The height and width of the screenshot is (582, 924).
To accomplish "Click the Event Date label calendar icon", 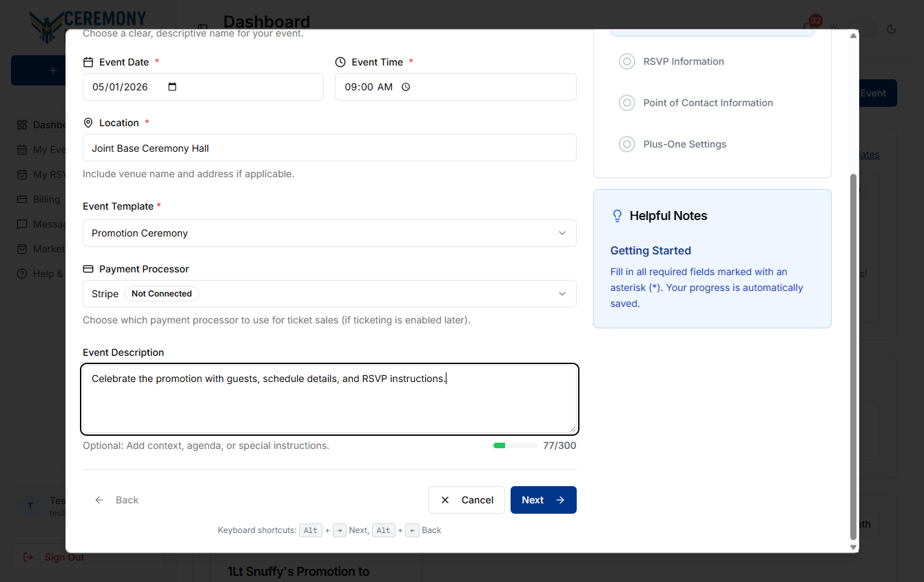I will (88, 62).
